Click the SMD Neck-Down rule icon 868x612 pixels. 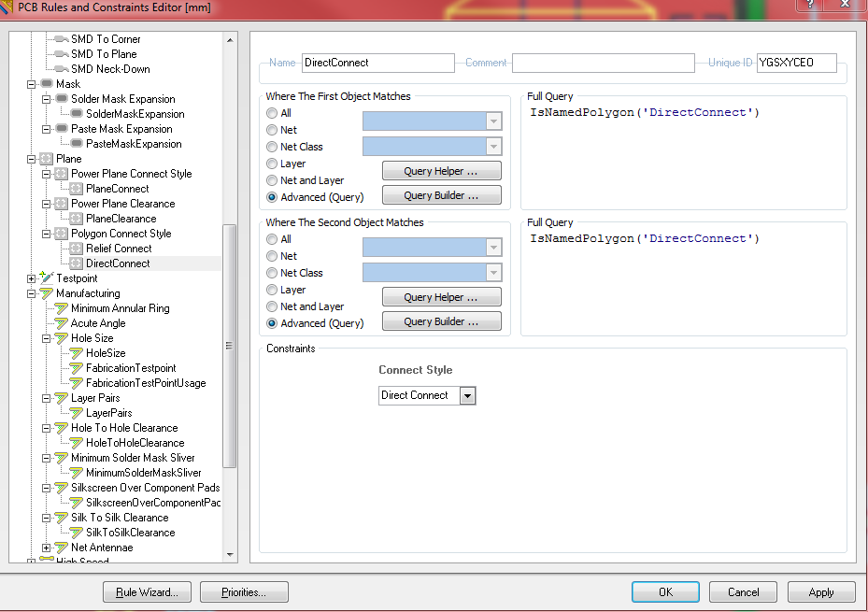point(62,69)
